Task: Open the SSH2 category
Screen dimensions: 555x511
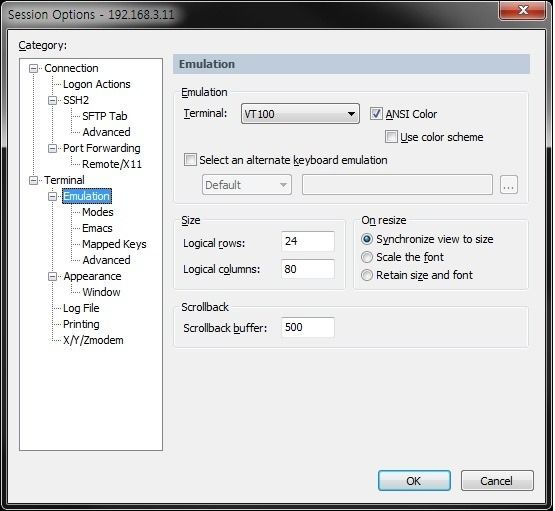Action: tap(76, 101)
